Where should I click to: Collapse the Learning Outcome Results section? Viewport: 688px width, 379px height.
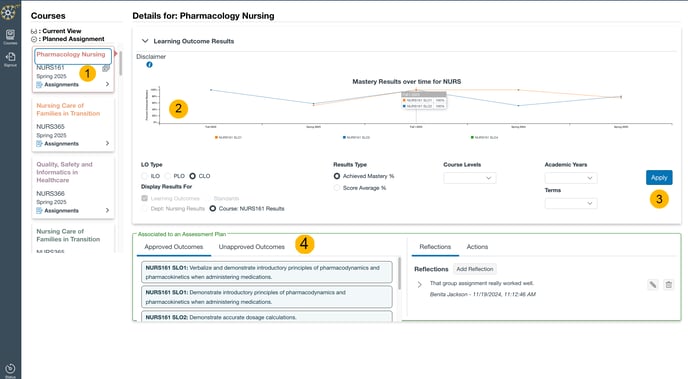pos(145,41)
